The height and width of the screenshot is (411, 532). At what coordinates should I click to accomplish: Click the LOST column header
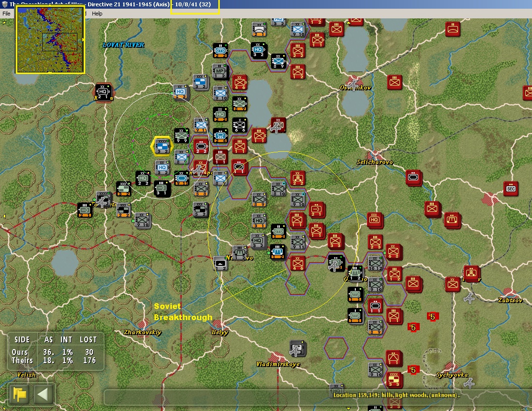(88, 339)
